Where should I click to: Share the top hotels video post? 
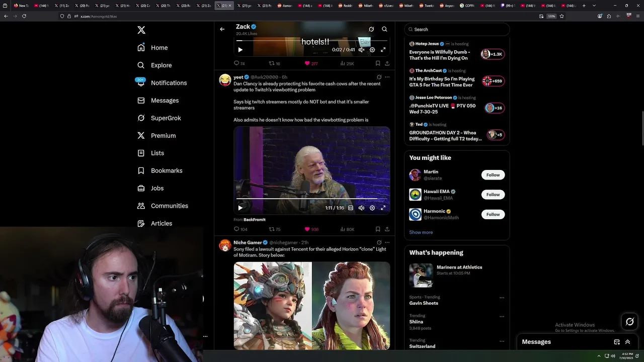pos(387,63)
